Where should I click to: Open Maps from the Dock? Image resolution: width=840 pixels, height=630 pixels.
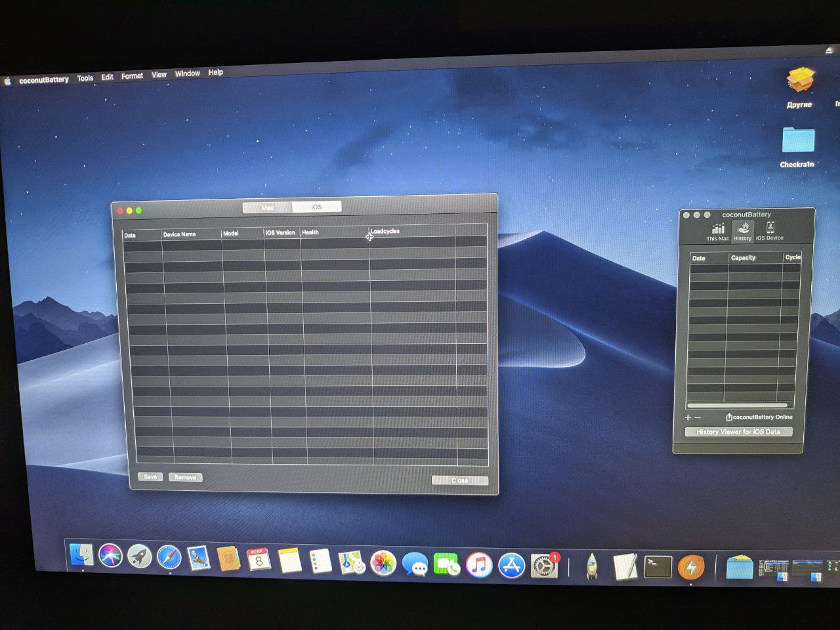pos(352,562)
